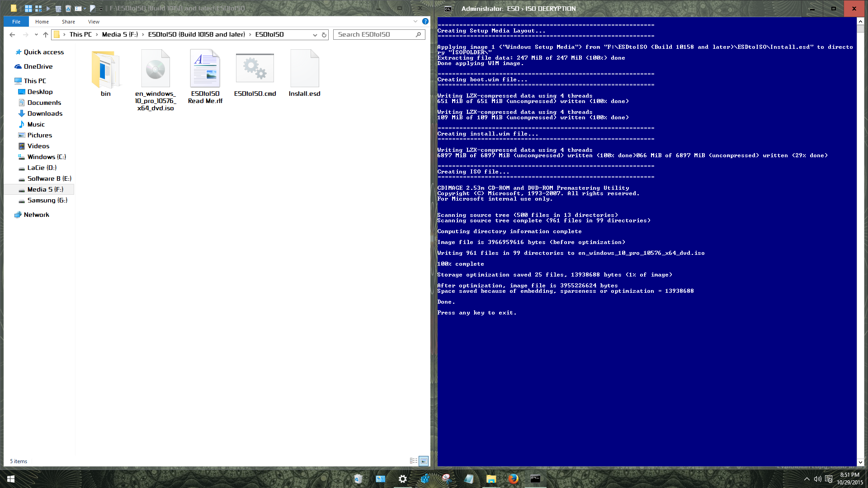The image size is (868, 488).
Task: Open command prompt window system menu icon
Action: [448, 9]
